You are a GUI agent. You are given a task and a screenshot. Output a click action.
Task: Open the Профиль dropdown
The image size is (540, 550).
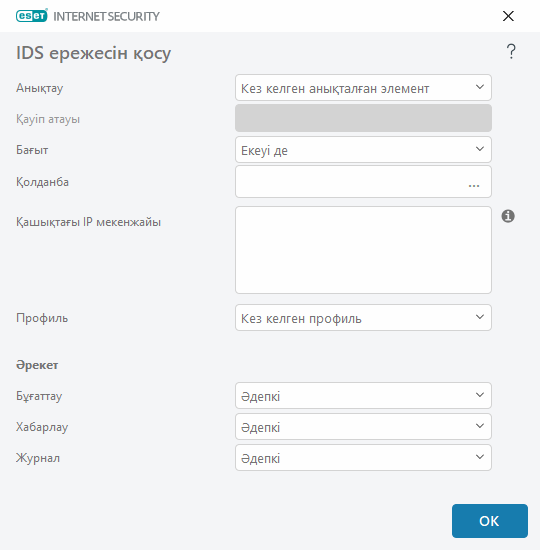[x=363, y=317]
